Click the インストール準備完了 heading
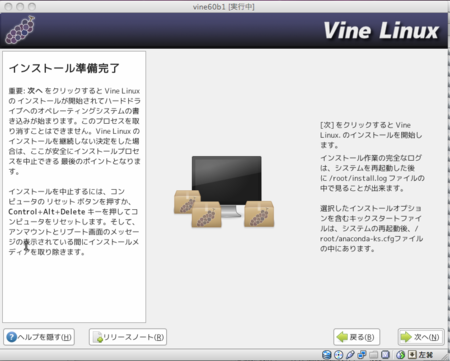Image resolution: width=450 pixels, height=361 pixels. tap(64, 68)
